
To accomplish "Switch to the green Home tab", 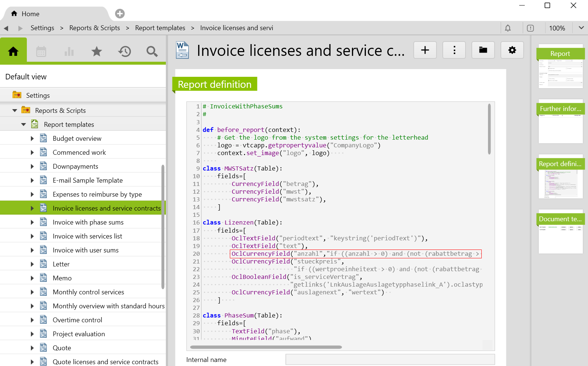I will [x=14, y=51].
